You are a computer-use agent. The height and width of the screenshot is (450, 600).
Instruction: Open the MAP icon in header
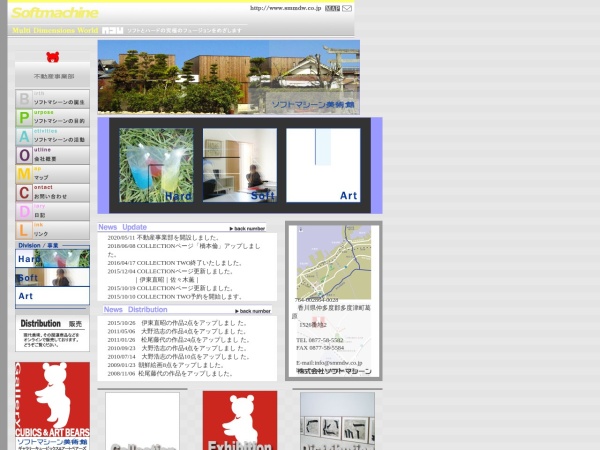[332, 8]
